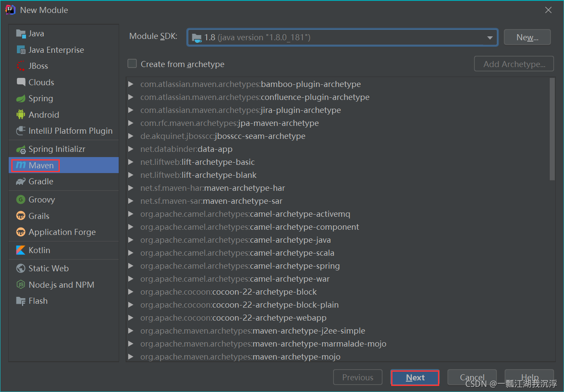This screenshot has height=392, width=564.
Task: Expand confluence-plugin-archetype node
Action: pyautogui.click(x=131, y=97)
